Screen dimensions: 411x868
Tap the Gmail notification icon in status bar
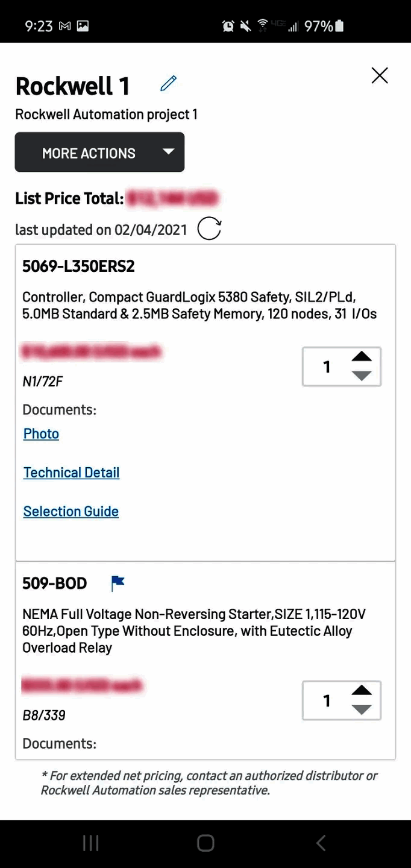64,26
